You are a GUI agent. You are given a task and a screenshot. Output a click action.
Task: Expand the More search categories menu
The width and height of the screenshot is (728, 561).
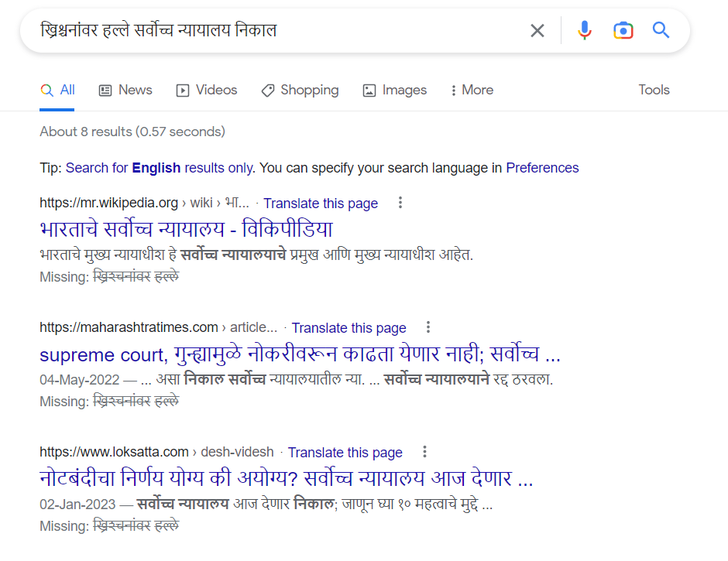471,90
